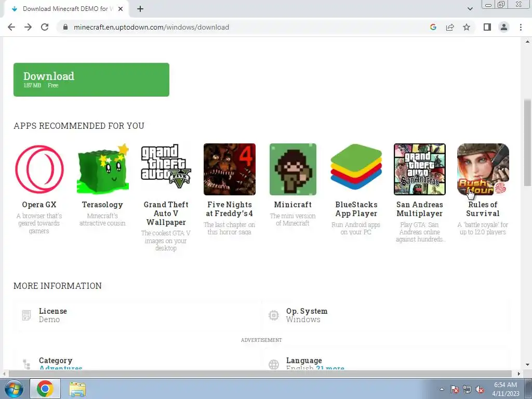Click the Terasology title link
The width and height of the screenshot is (532, 399).
[102, 205]
